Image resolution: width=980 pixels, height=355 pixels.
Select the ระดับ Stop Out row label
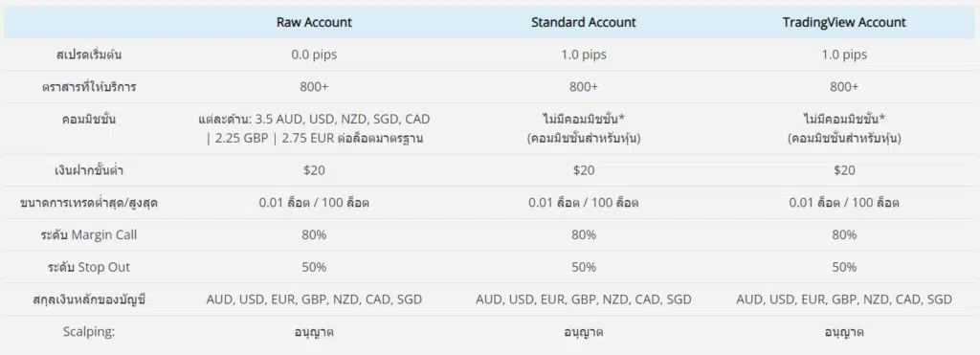tap(89, 268)
